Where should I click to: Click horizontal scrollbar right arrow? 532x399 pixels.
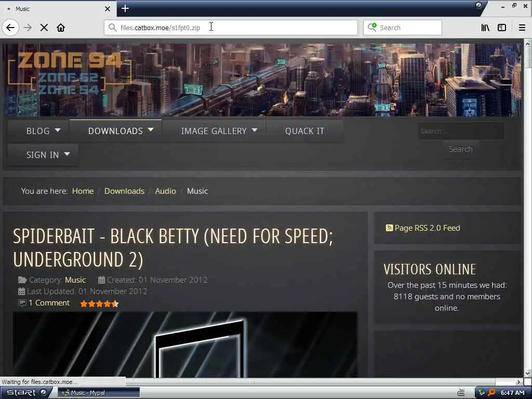click(x=518, y=382)
